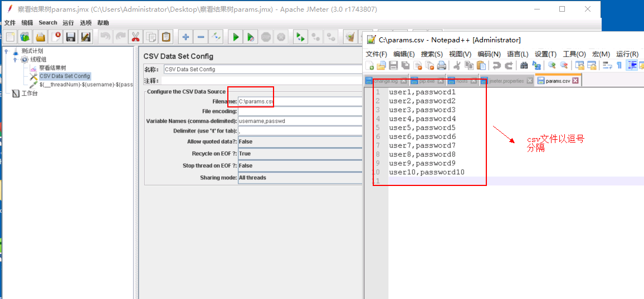The width and height of the screenshot is (644, 299).
Task: Open the 编码(N) menu in Notepad++
Action: (x=489, y=54)
